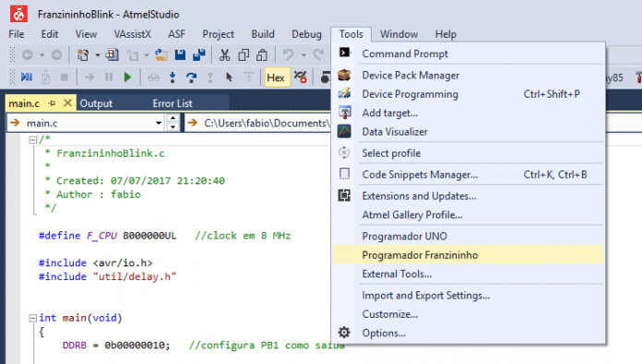Save main.c with the floppy disk icon
Screen dimensions: 642x364
[180, 54]
